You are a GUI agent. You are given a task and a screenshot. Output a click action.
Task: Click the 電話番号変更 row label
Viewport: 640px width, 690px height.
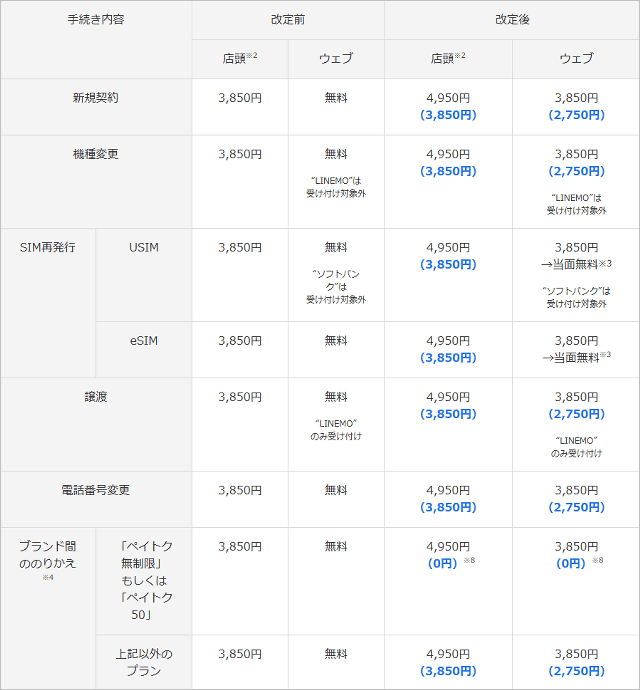[96, 490]
